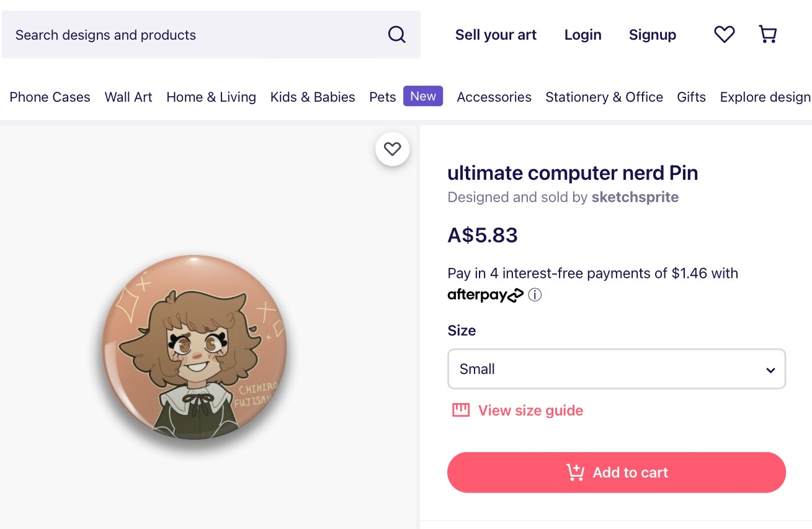Open the Size dropdown showing Small
The height and width of the screenshot is (529, 812).
tap(616, 369)
